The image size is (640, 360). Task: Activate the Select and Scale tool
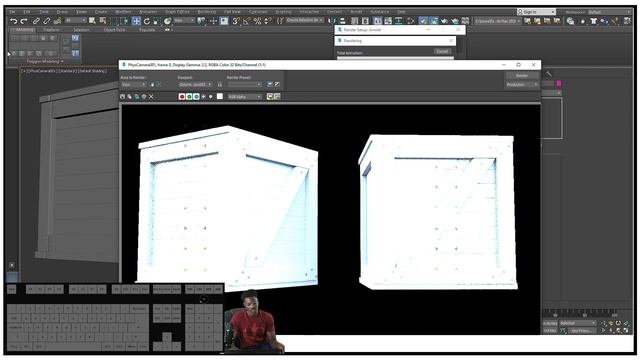click(x=157, y=21)
